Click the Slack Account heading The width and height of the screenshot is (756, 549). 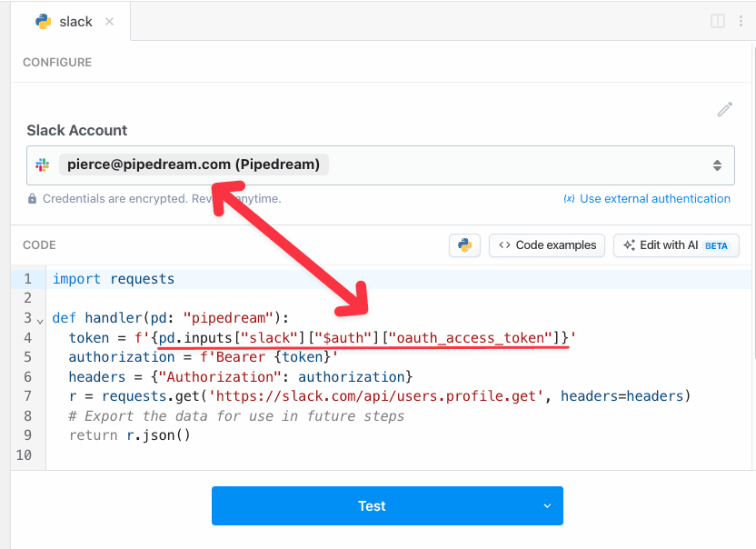tap(76, 130)
